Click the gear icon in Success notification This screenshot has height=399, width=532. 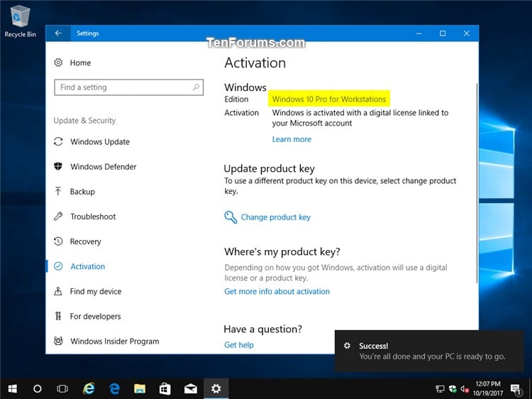[x=347, y=346]
